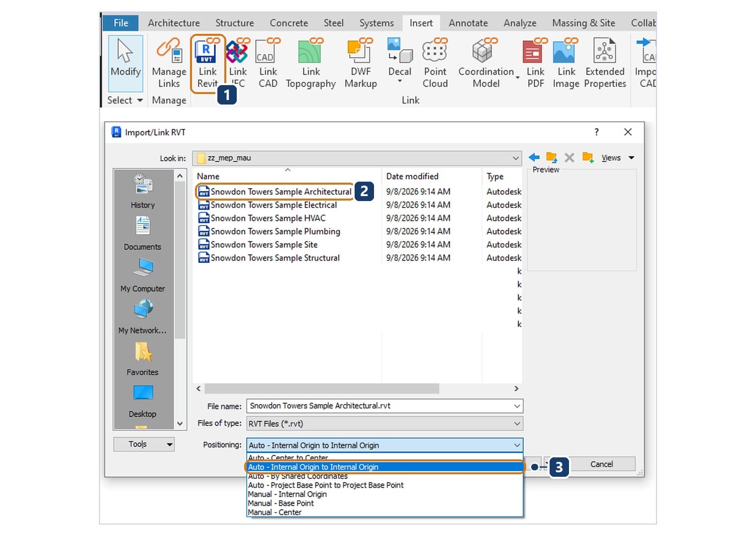The height and width of the screenshot is (536, 756).
Task: Select Snowdon Towers Sample Plumbing file
Action: 270,231
